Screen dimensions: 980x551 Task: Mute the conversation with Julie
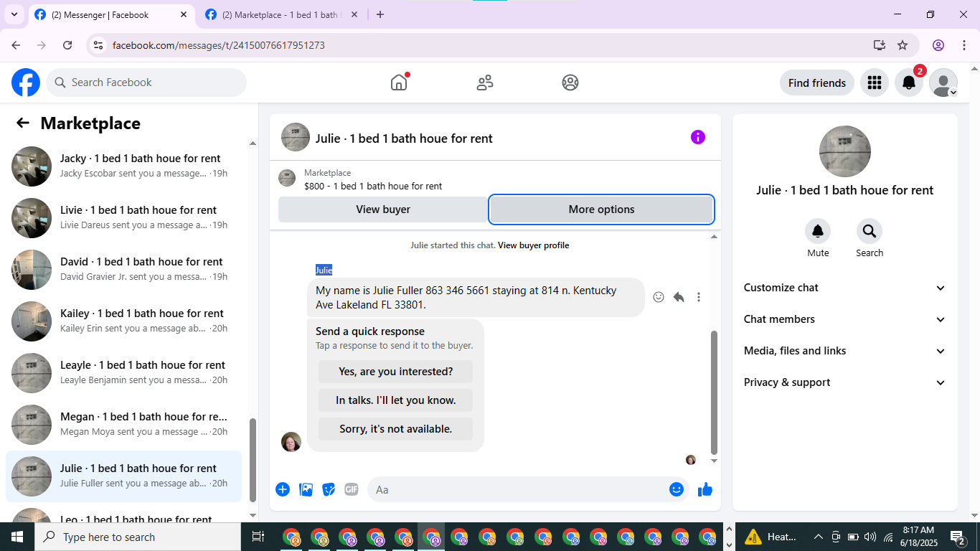[x=818, y=231]
